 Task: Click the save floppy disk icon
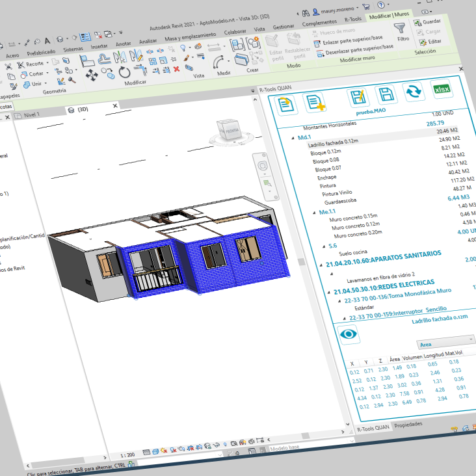coord(386,94)
